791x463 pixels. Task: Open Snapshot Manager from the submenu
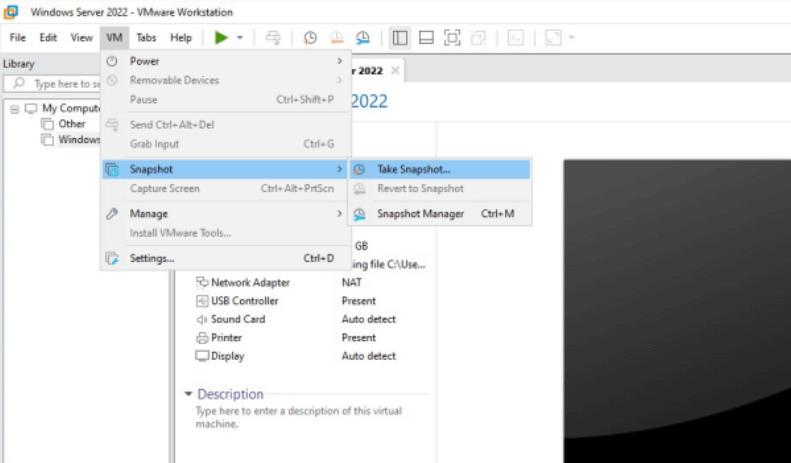(x=439, y=214)
